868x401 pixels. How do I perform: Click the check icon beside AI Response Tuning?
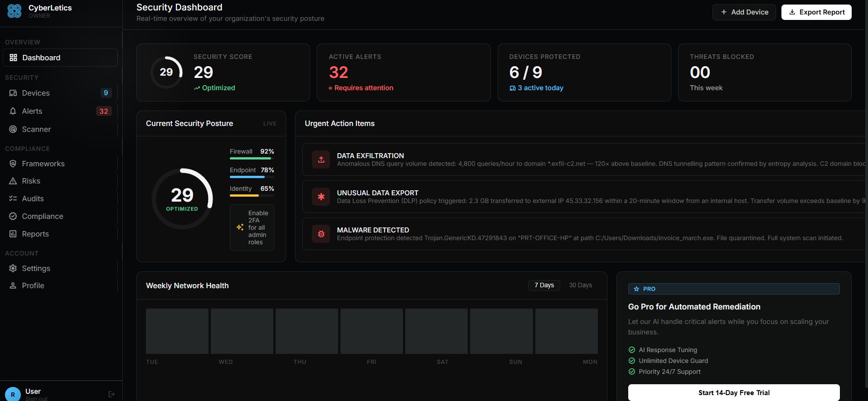pyautogui.click(x=632, y=350)
